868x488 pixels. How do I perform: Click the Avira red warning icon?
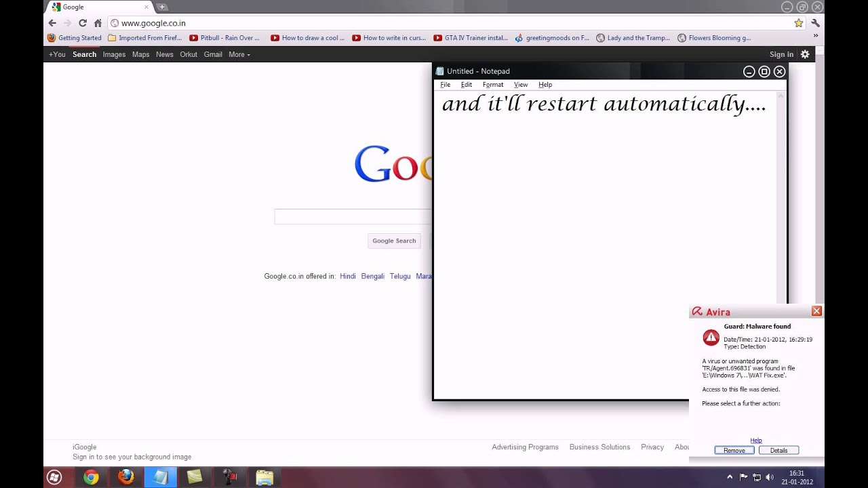pos(711,337)
